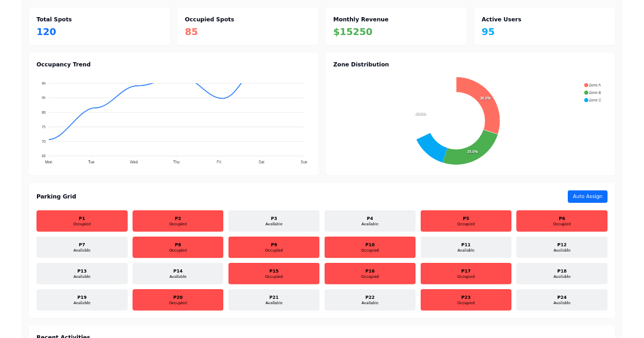644x338 pixels.
Task: Click occupied spot P15
Action: point(274,273)
